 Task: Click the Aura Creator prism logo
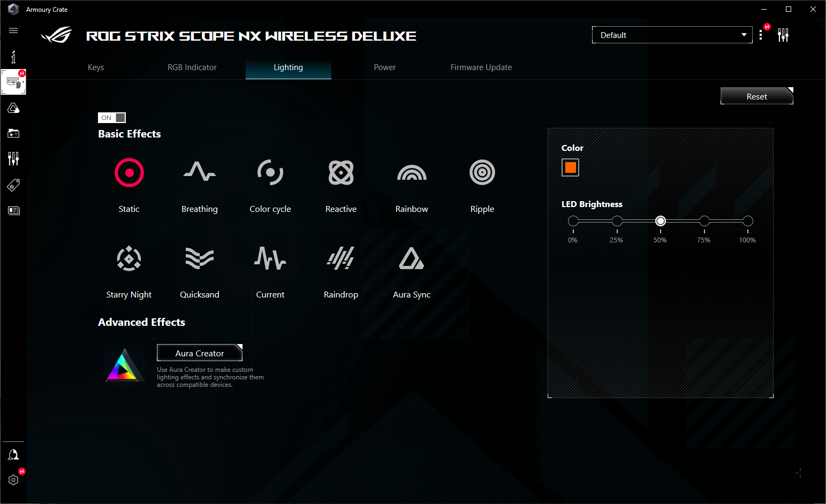[x=124, y=364]
